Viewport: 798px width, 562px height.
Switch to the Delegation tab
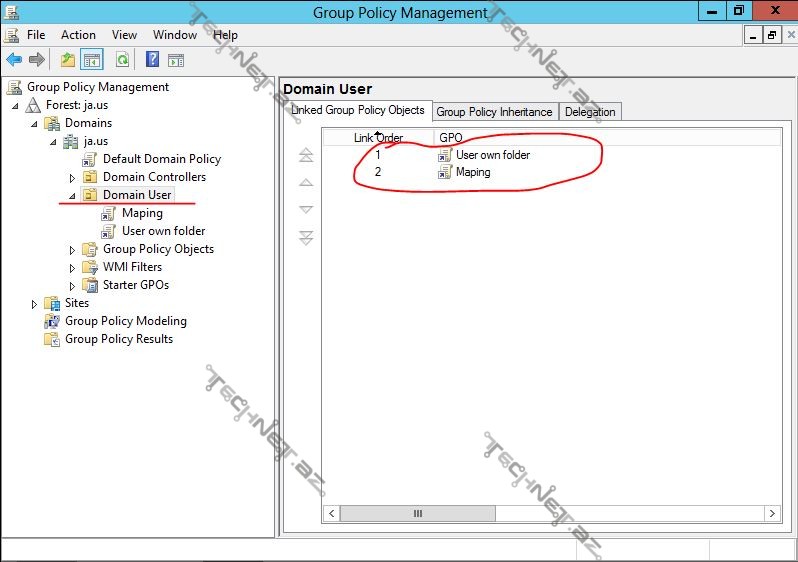590,112
